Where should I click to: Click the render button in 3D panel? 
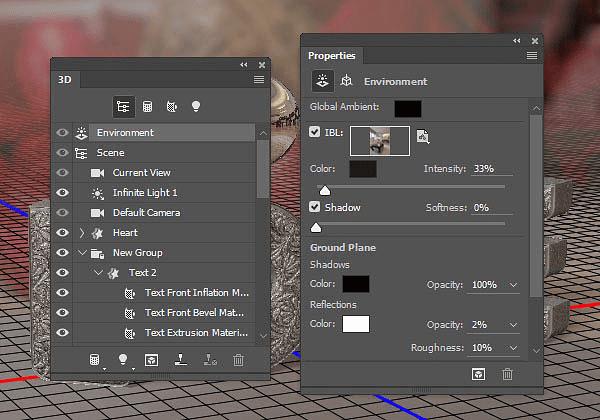point(152,360)
